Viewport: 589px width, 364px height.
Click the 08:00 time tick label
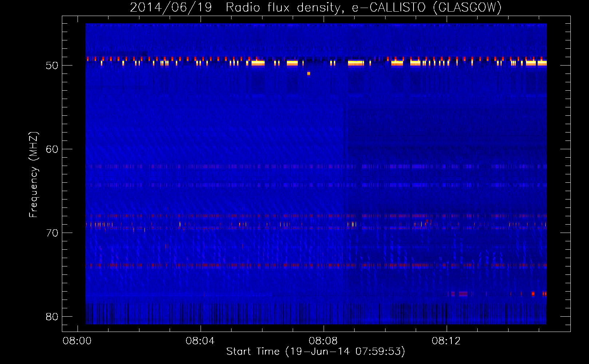coord(77,341)
